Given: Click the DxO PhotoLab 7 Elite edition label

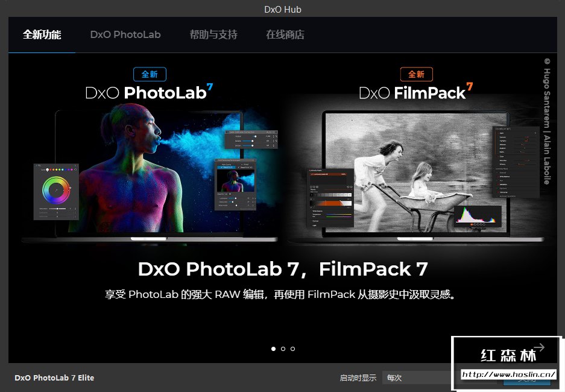Looking at the screenshot, I should pos(54,378).
